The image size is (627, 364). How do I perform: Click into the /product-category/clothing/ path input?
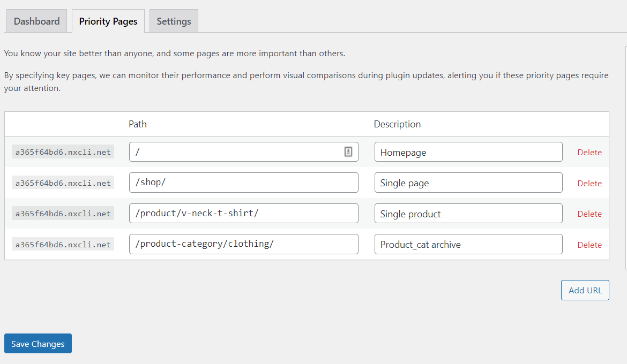(x=243, y=244)
